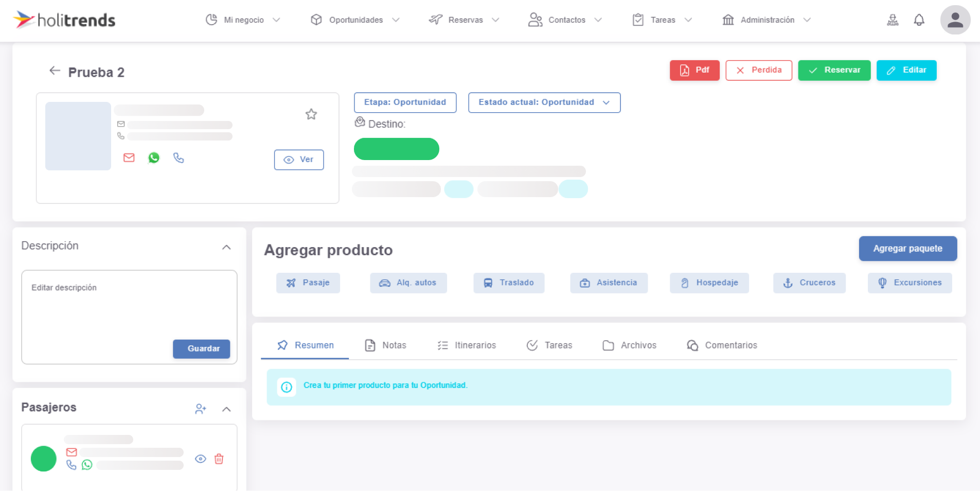Click the green Reservar button
The width and height of the screenshot is (980, 491).
click(834, 71)
